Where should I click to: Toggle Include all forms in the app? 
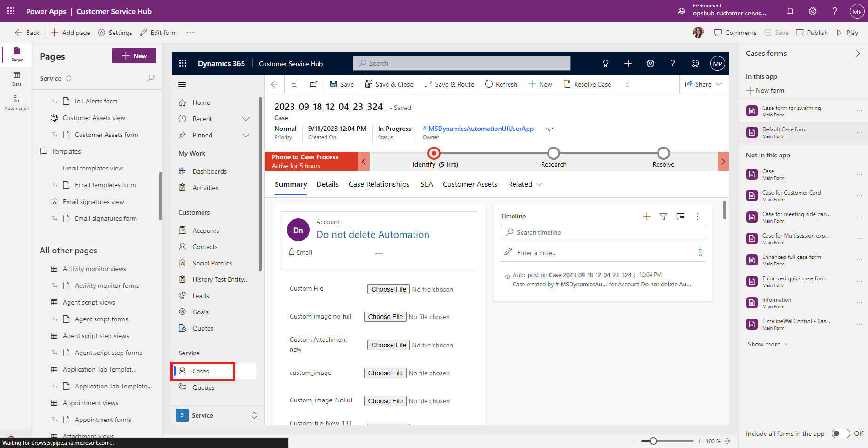(841, 434)
